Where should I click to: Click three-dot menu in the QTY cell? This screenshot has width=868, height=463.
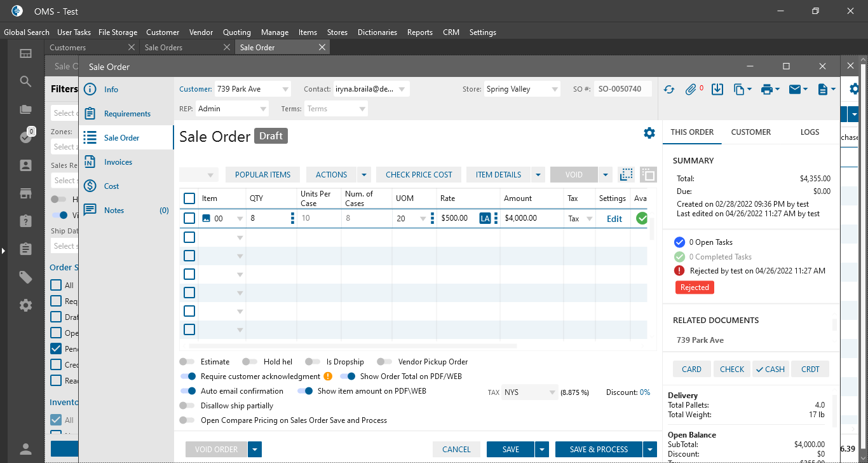click(x=292, y=218)
